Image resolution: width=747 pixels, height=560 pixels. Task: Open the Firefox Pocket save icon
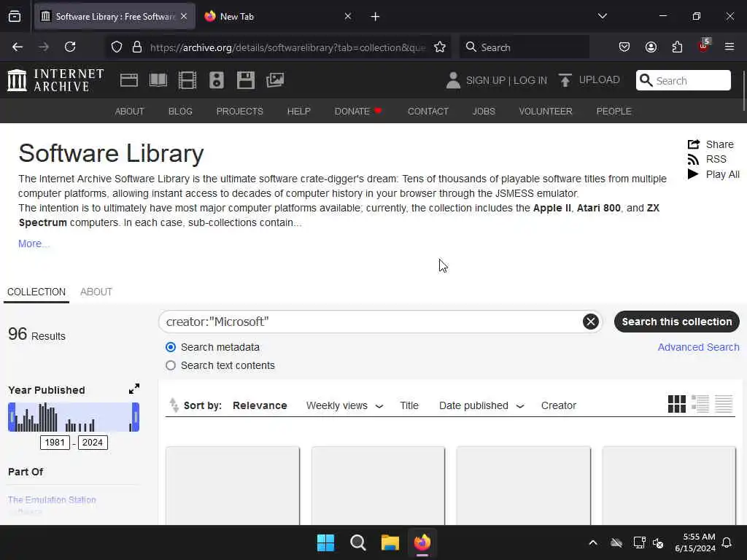(x=624, y=47)
